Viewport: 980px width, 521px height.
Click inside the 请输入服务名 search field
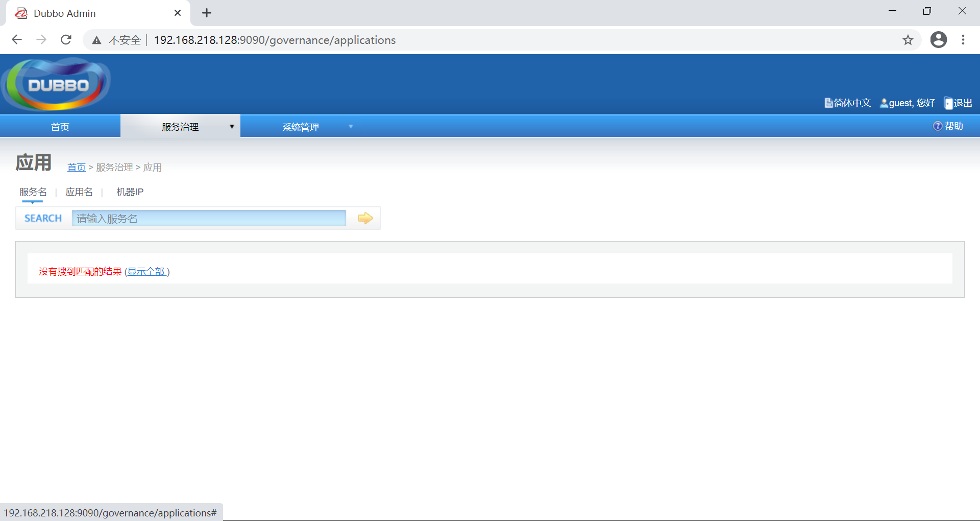pyautogui.click(x=208, y=218)
